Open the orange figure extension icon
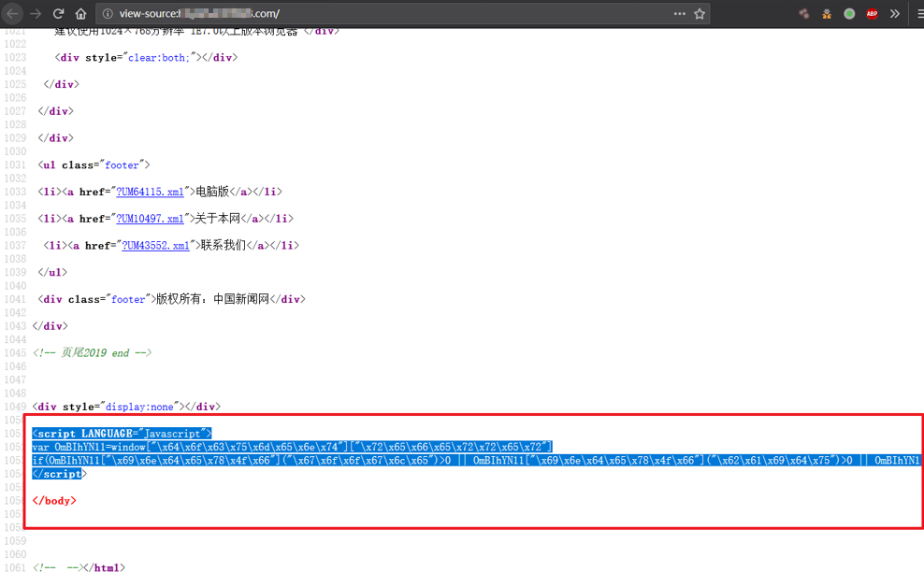 tap(827, 13)
